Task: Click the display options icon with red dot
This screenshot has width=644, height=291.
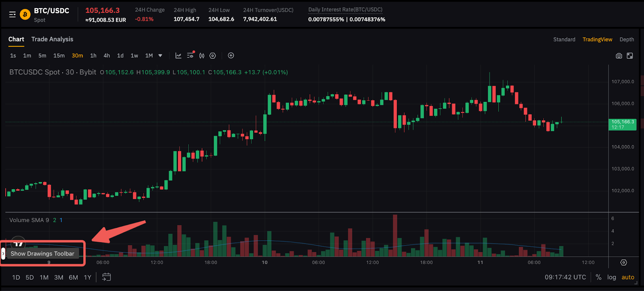Action: [190, 56]
